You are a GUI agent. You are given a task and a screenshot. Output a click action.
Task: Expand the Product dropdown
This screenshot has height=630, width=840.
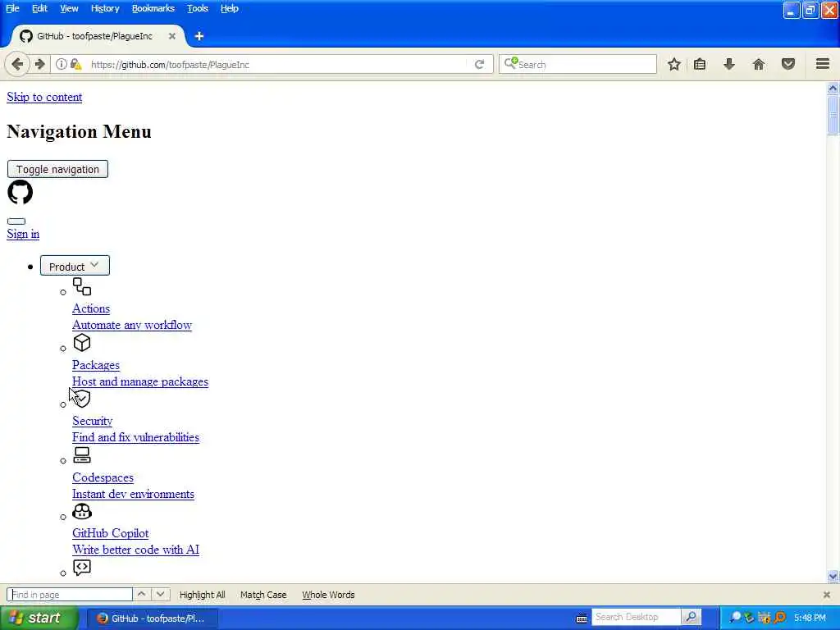pos(75,266)
